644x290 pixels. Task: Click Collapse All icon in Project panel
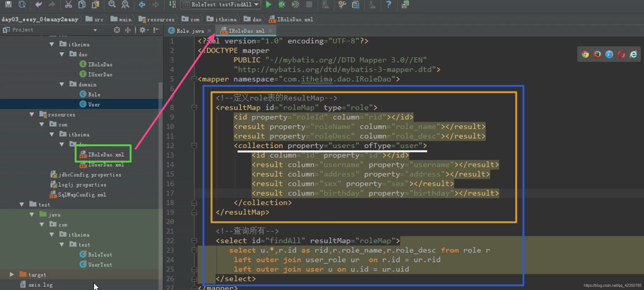pyautogui.click(x=128, y=30)
